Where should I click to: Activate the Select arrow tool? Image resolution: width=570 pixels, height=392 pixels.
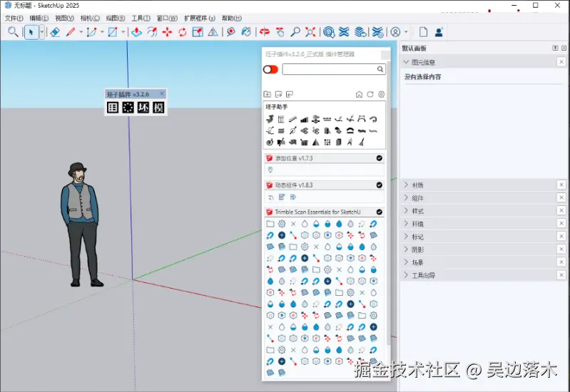coord(31,32)
